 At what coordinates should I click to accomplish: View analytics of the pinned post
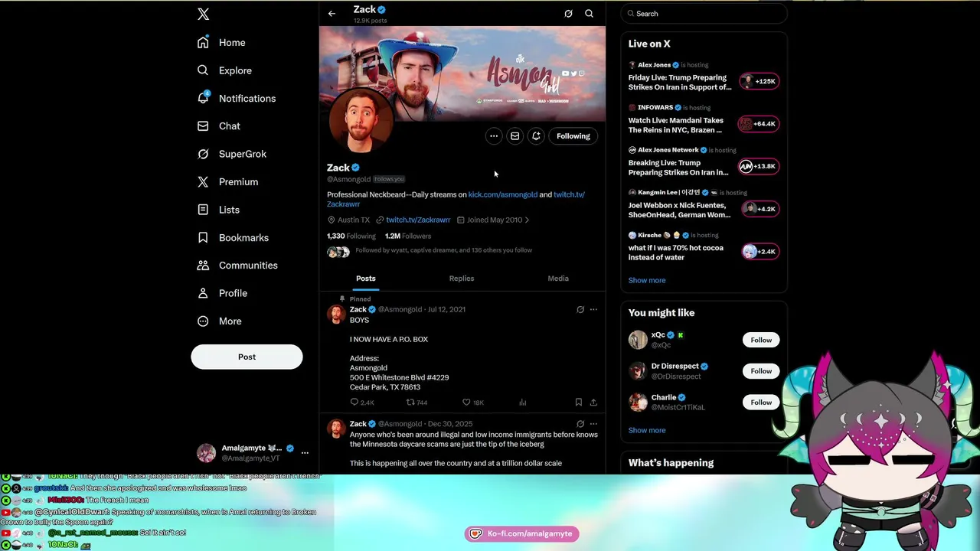[523, 403]
